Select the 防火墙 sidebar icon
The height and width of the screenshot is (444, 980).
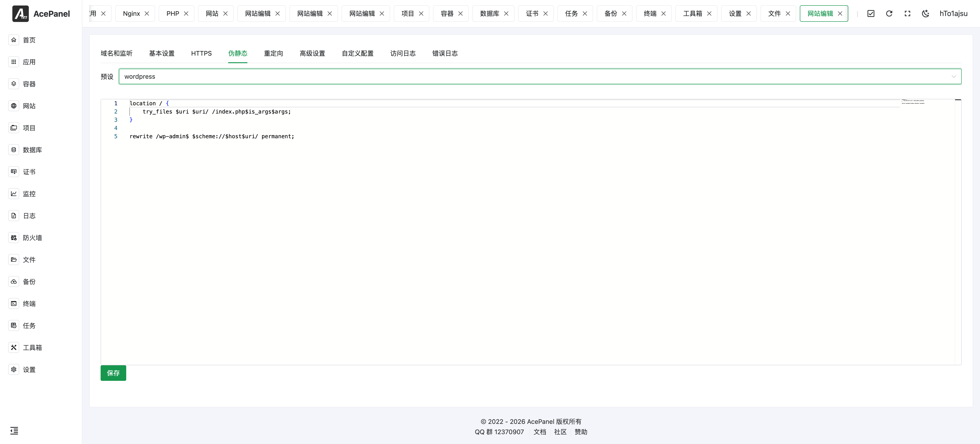tap(14, 237)
